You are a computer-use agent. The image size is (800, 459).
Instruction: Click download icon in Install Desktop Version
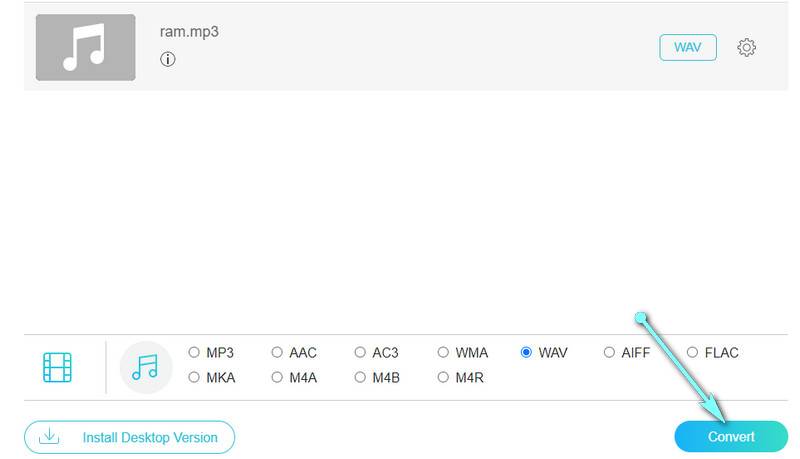coord(48,437)
